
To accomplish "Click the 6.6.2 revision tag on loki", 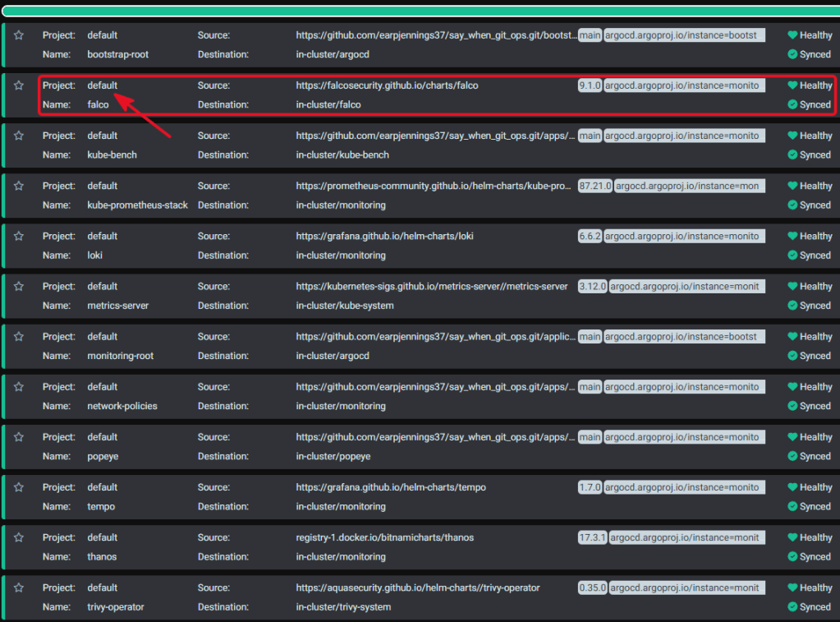I will pyautogui.click(x=590, y=236).
